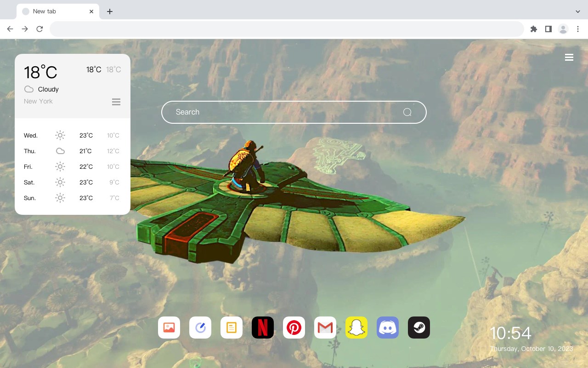Click the Thursday, October 10, 2023 date
This screenshot has width=588, height=368.
click(531, 349)
